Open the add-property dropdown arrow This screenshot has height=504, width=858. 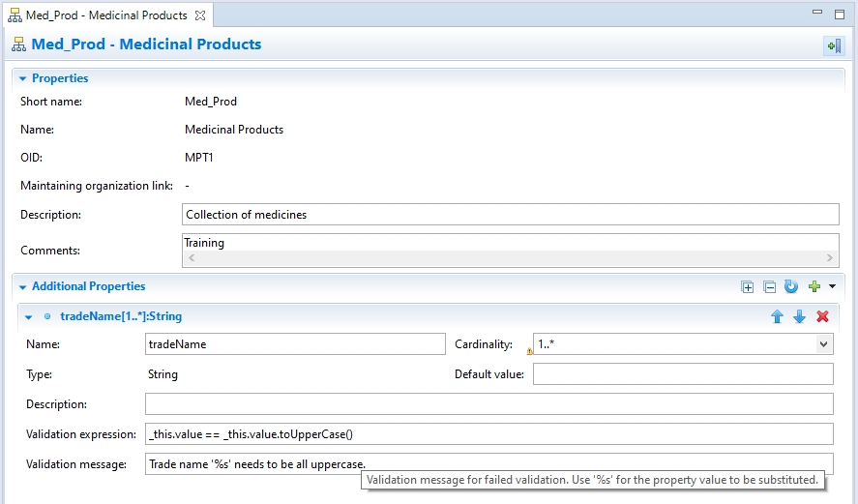[831, 287]
